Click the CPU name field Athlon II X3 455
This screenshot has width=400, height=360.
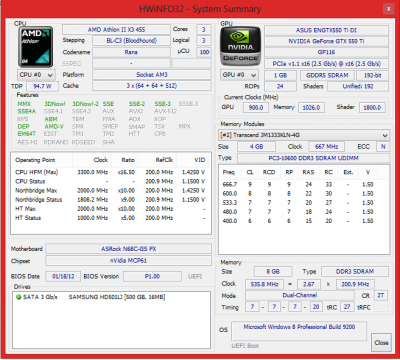(116, 30)
